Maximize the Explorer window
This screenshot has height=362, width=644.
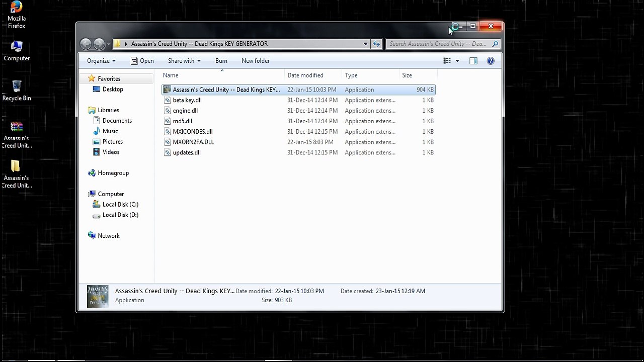472,26
